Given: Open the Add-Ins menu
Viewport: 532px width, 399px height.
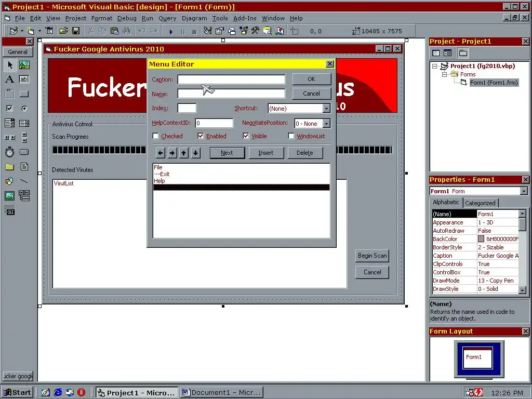Looking at the screenshot, I should [245, 18].
